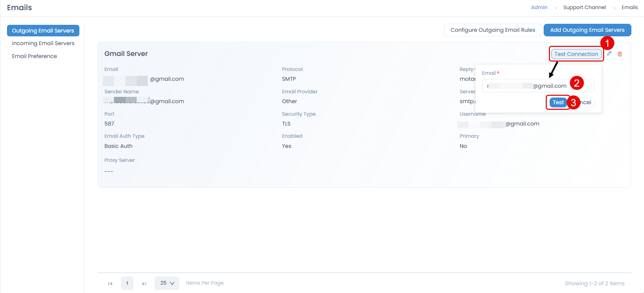Open the 25 items per page dropdown
The height and width of the screenshot is (293, 644).
(x=167, y=283)
